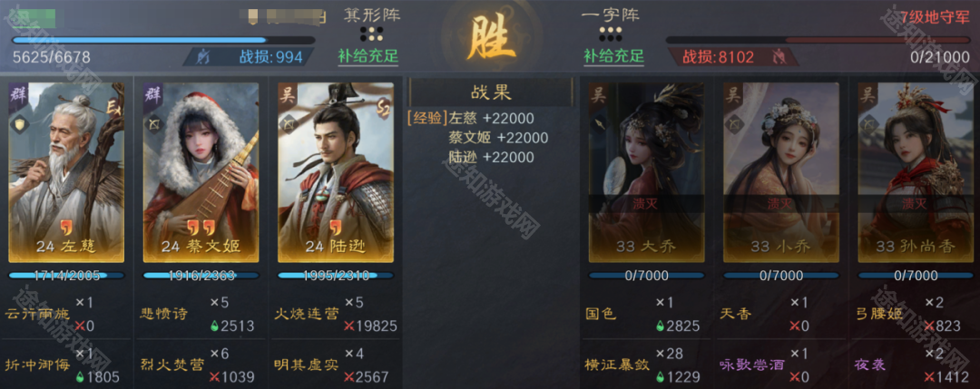Click the 7级地守军 defender label
Screen dimensions: 980x389
tap(935, 17)
